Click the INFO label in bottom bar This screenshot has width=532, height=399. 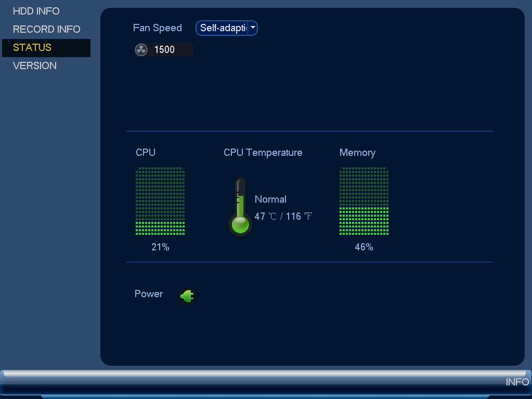517,382
